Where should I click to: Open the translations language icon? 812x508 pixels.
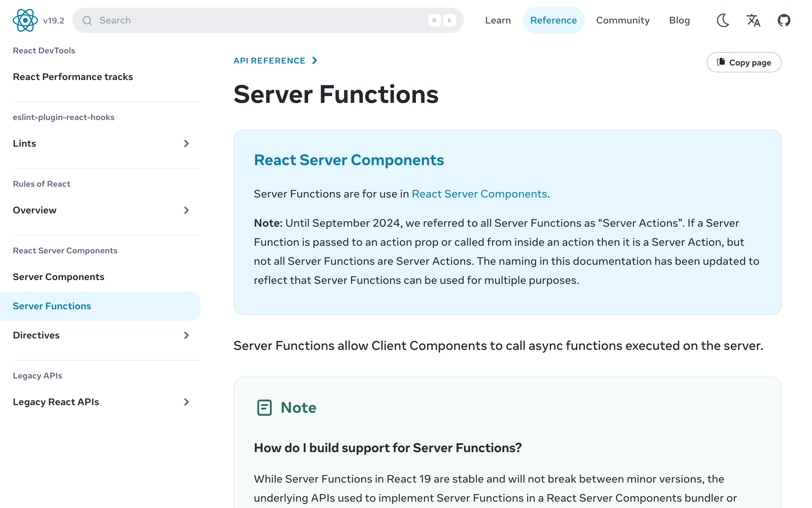click(753, 20)
